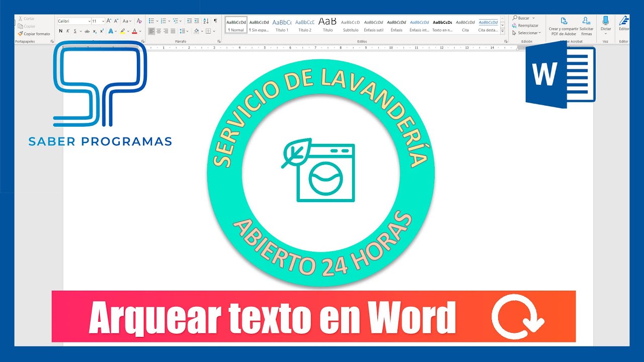Toggle align left
The height and width of the screenshot is (362, 644).
coord(151,31)
